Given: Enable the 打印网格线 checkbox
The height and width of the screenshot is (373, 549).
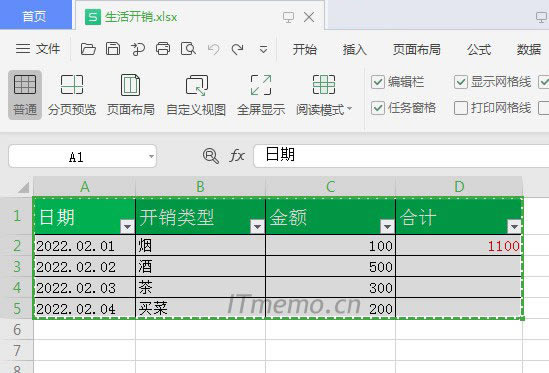Looking at the screenshot, I should pyautogui.click(x=460, y=108).
